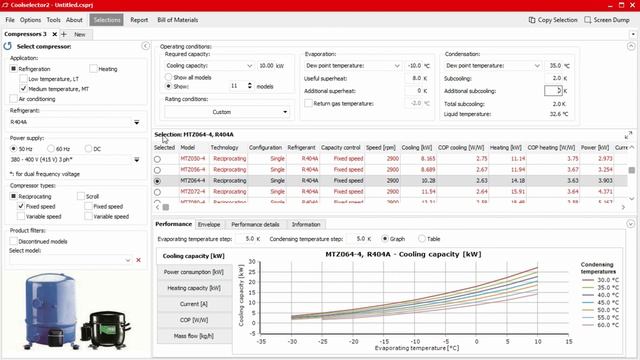This screenshot has height=360, width=640.
Task: Show the COP [W/W] graph
Action: pos(194,320)
